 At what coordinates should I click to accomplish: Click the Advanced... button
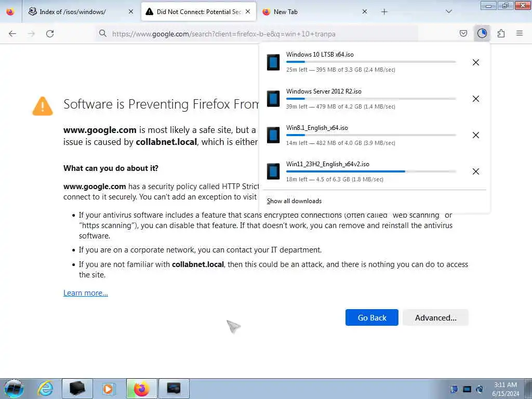pos(436,317)
